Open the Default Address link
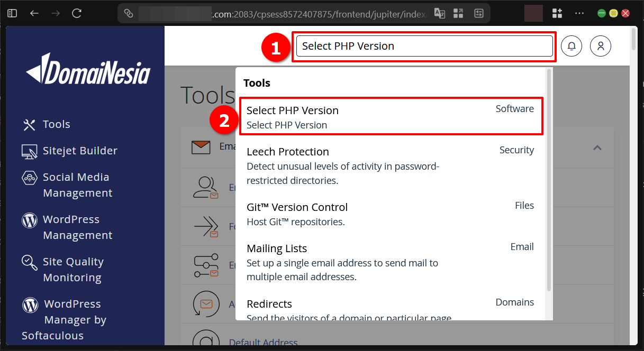This screenshot has width=644, height=351. (263, 343)
